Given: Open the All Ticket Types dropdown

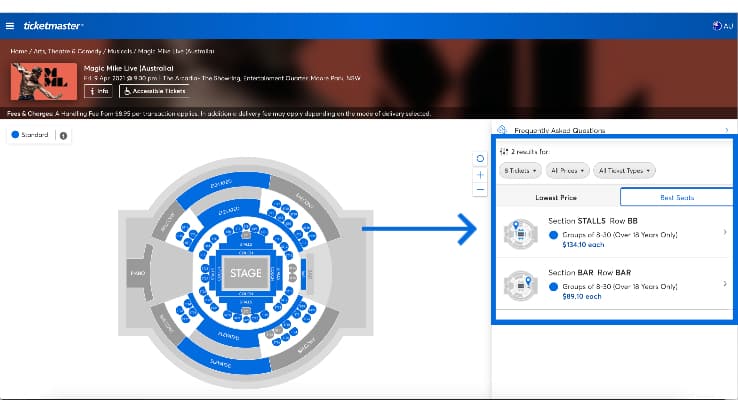Looking at the screenshot, I should point(625,171).
